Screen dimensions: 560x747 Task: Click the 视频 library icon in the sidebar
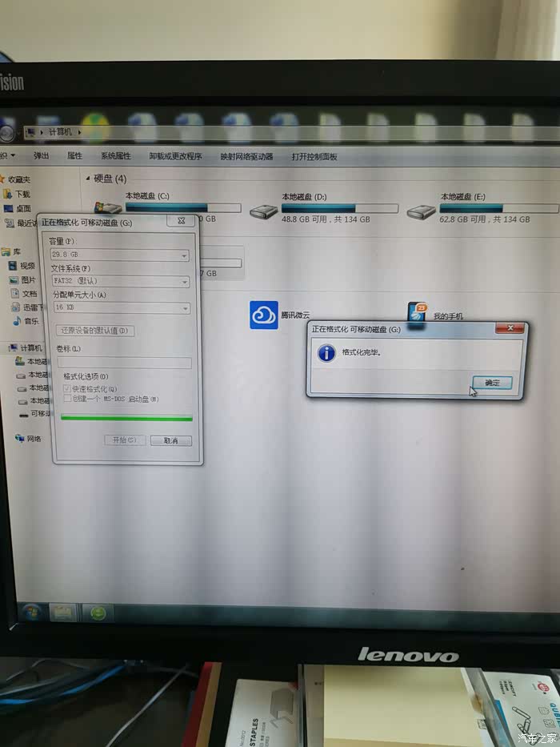(x=13, y=265)
